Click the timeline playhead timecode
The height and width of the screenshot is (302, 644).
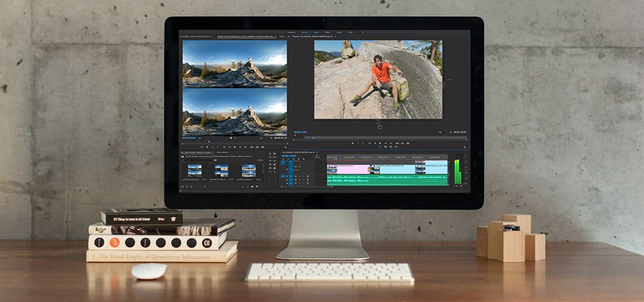pos(288,155)
